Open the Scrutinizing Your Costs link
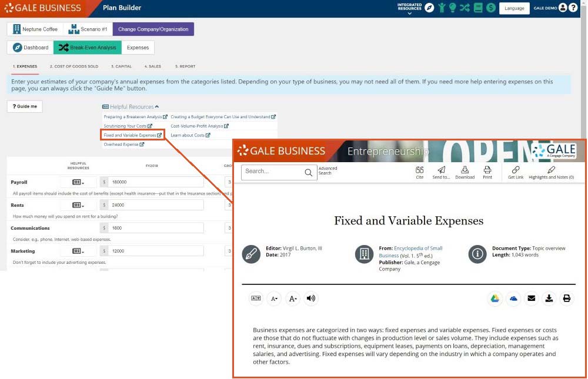The width and height of the screenshot is (588, 379). coord(128,126)
